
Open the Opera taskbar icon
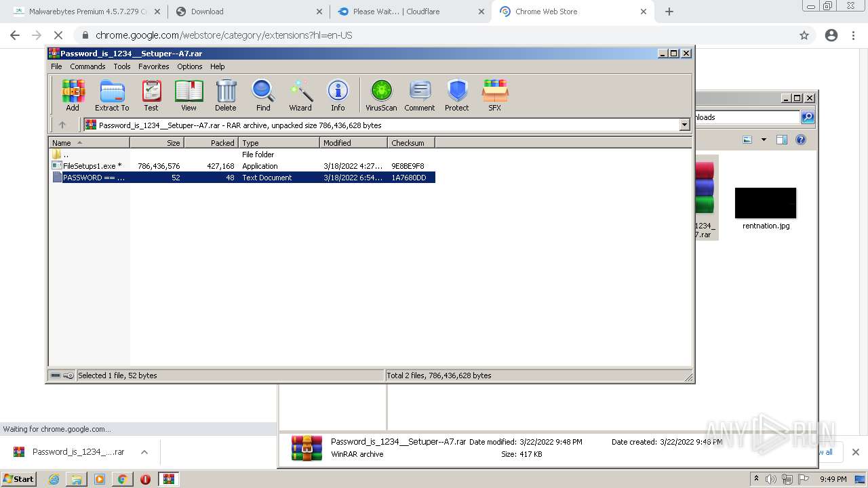pyautogui.click(x=145, y=479)
